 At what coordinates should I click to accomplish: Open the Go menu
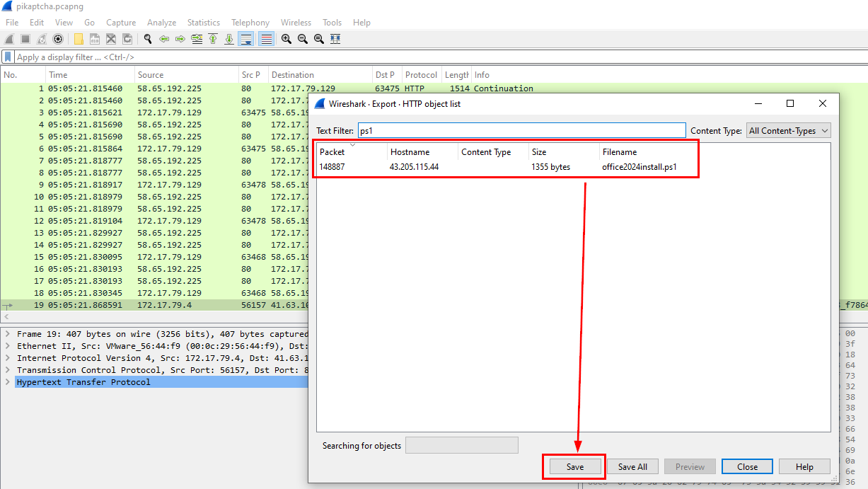90,23
